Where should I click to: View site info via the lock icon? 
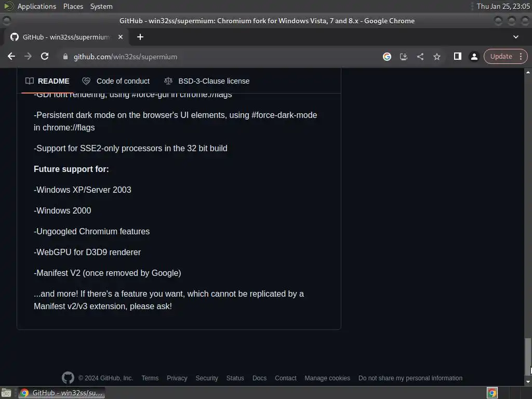point(65,57)
